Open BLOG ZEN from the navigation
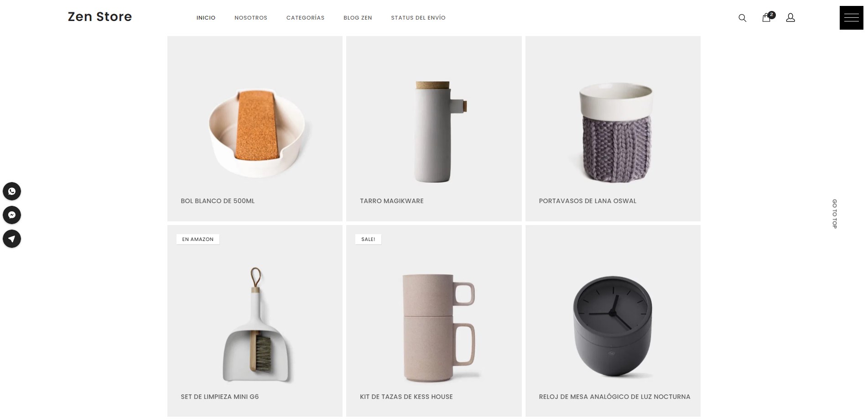This screenshot has height=419, width=868. tap(358, 18)
